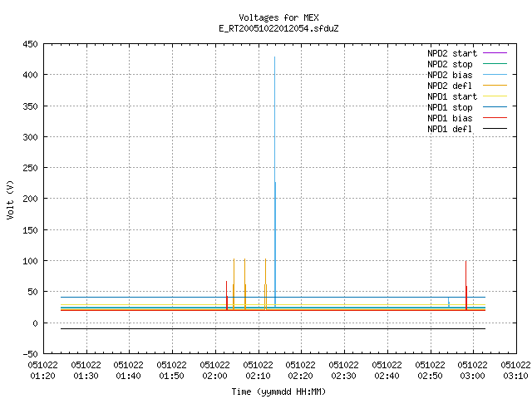Click the yellow NPD1 start legend line

click(495, 96)
